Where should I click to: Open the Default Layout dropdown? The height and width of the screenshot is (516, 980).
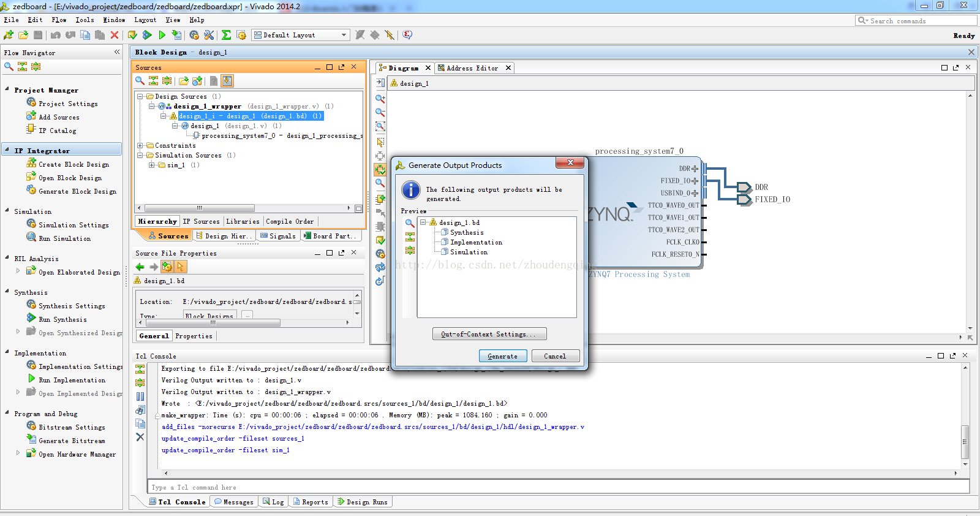pos(301,35)
